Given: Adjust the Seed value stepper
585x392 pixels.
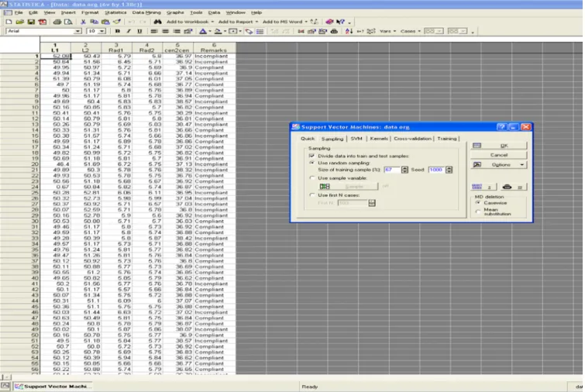Looking at the screenshot, I should (x=449, y=170).
